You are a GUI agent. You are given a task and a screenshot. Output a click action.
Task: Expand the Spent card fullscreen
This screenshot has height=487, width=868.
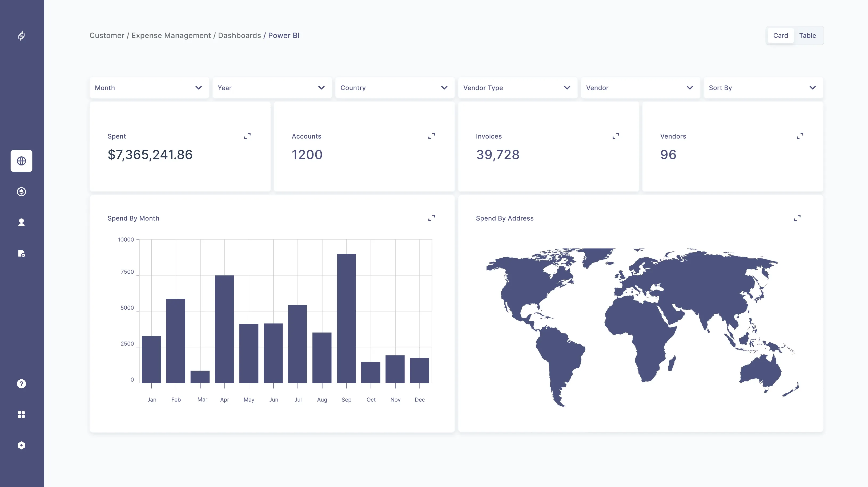(x=247, y=136)
